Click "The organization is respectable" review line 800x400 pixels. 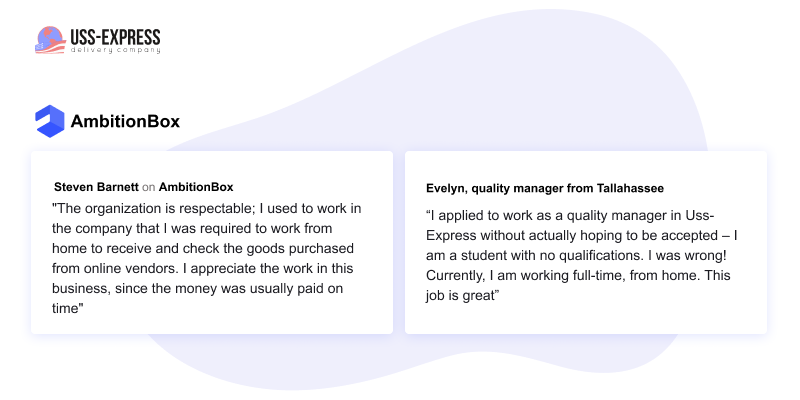pyautogui.click(x=207, y=209)
